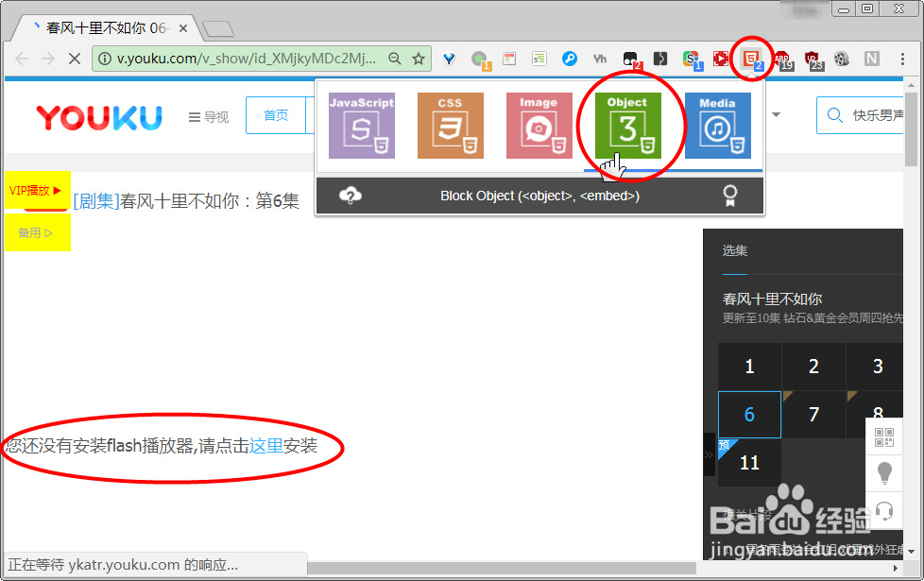Click the vertical scrollbar down arrow
The image size is (924, 581).
coord(911,552)
